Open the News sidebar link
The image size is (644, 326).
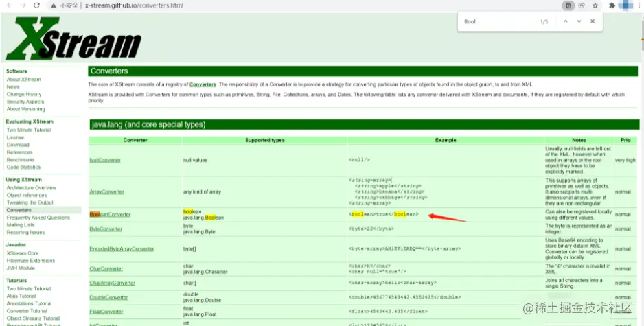(x=13, y=86)
